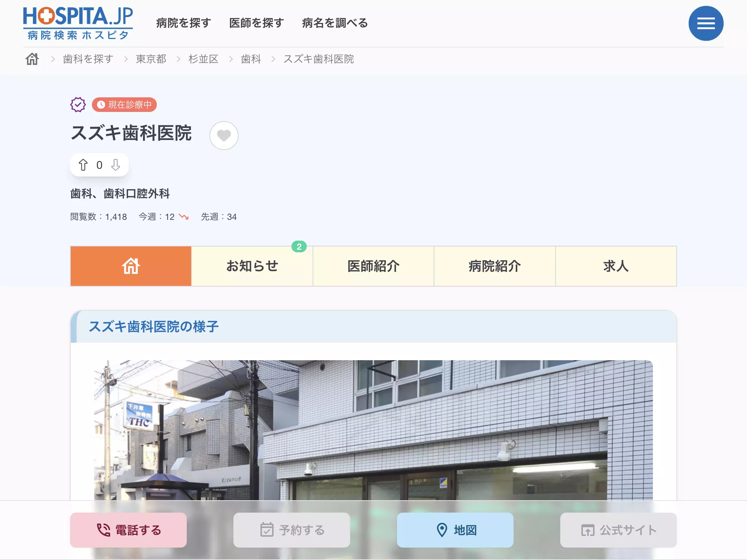This screenshot has width=747, height=560.
Task: Select the orange home tab
Action: 131,266
